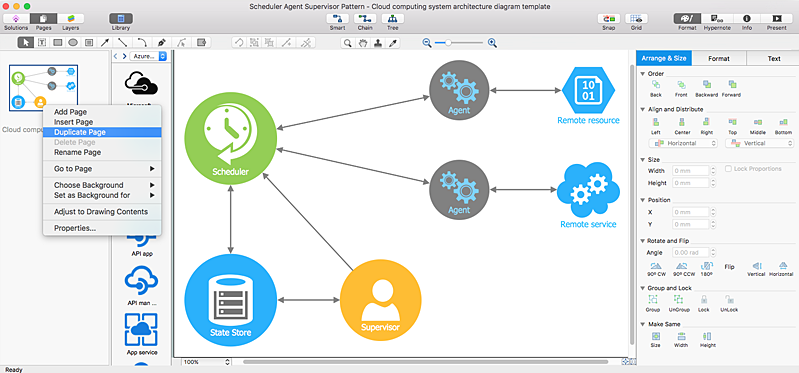Flip selection Vertical

pyautogui.click(x=756, y=266)
